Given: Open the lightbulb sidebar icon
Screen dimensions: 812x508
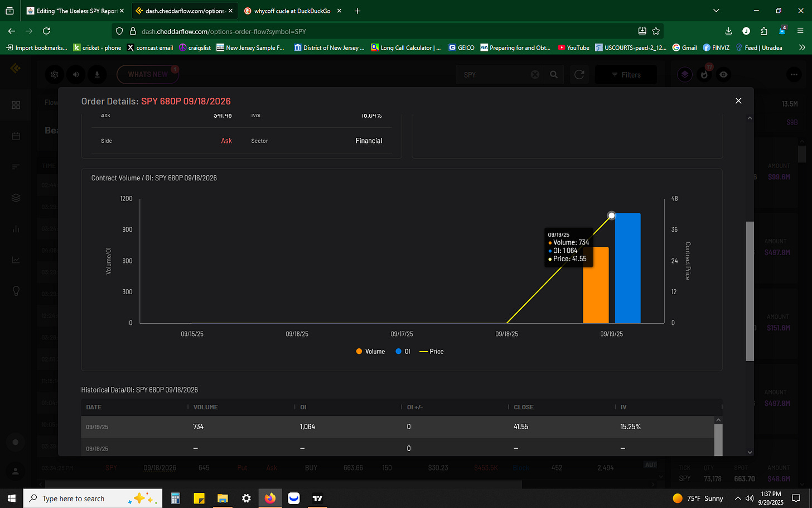Looking at the screenshot, I should (16, 291).
